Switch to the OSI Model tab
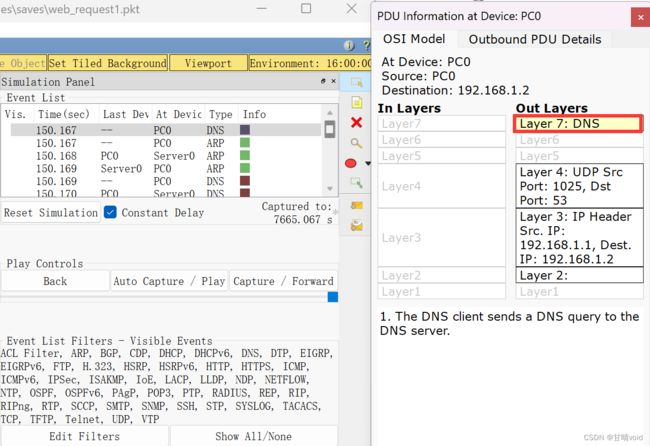650x446 pixels. click(414, 39)
